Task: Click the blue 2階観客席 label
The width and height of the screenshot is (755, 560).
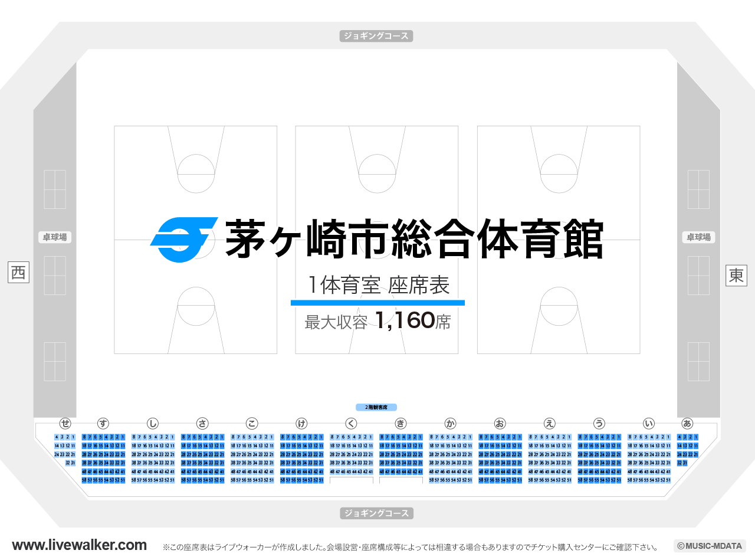Action: [376, 407]
